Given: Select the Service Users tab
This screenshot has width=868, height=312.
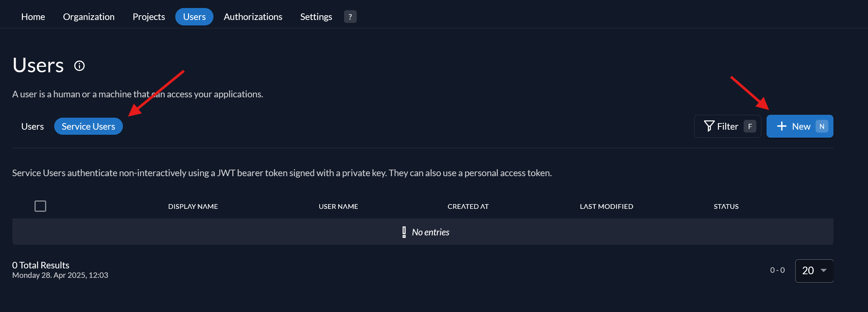Looking at the screenshot, I should (88, 126).
